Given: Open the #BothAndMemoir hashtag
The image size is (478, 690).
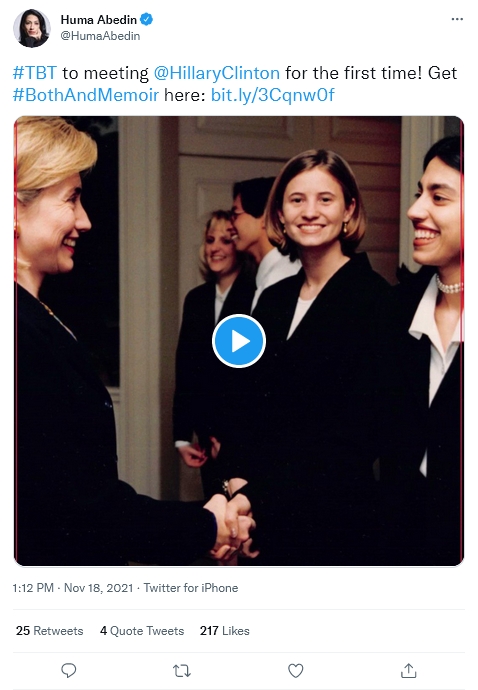Looking at the screenshot, I should [86, 95].
